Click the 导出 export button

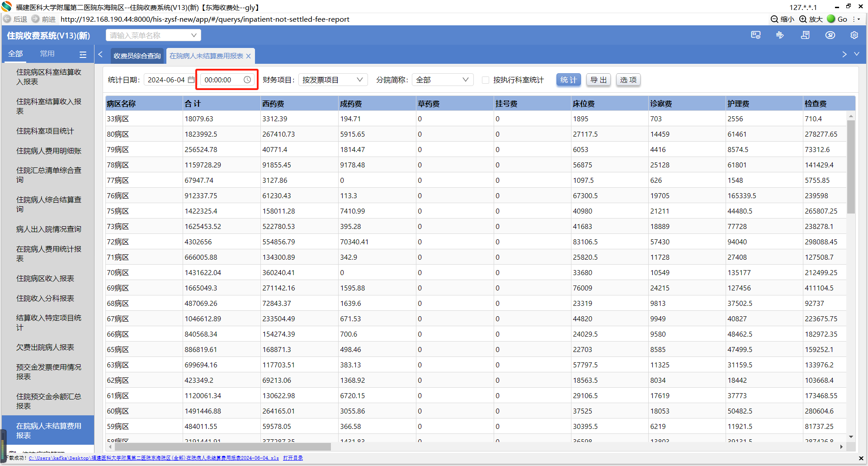coord(599,80)
